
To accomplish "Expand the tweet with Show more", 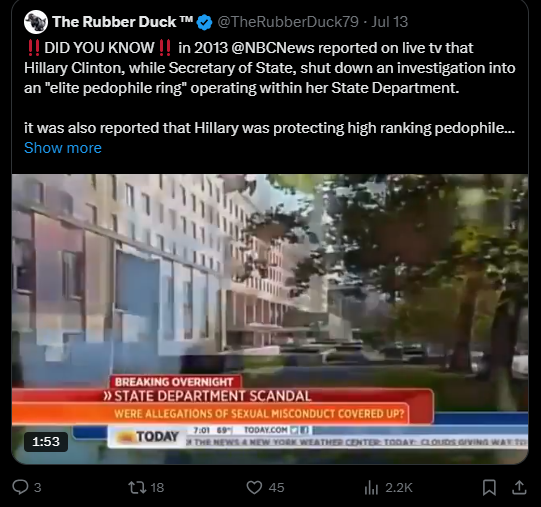I will (x=63, y=148).
